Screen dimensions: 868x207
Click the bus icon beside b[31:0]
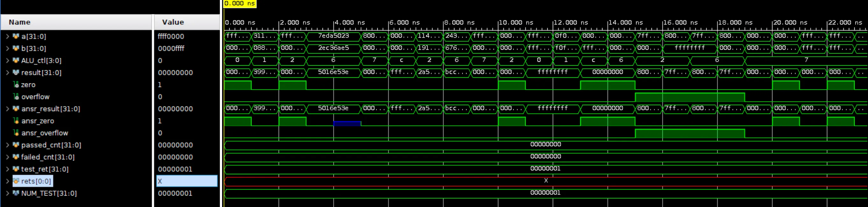click(x=16, y=48)
